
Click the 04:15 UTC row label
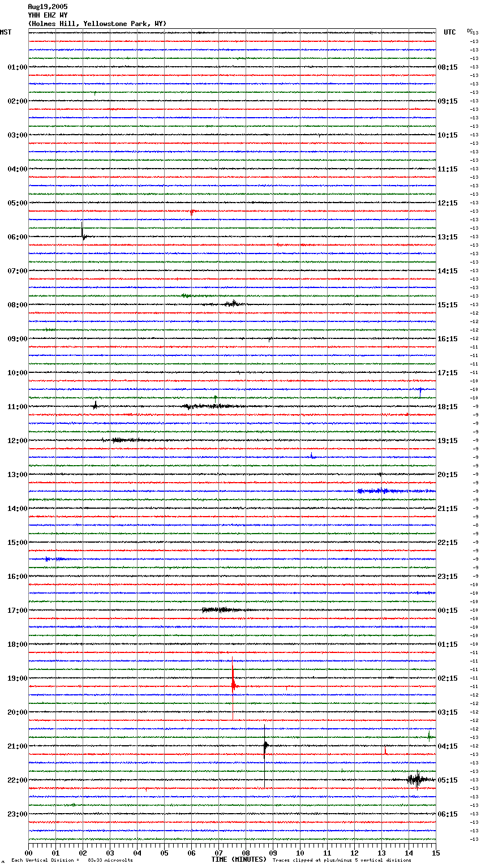click(x=448, y=746)
